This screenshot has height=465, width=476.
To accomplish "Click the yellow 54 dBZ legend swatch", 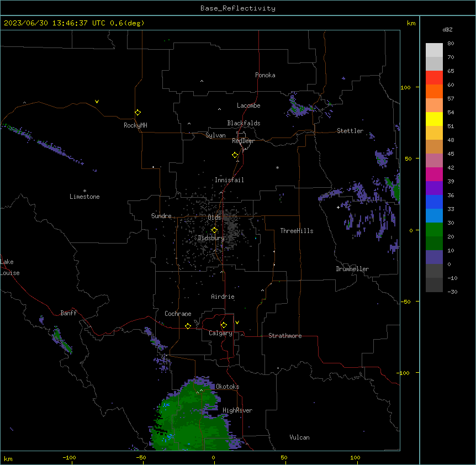I will click(434, 119).
